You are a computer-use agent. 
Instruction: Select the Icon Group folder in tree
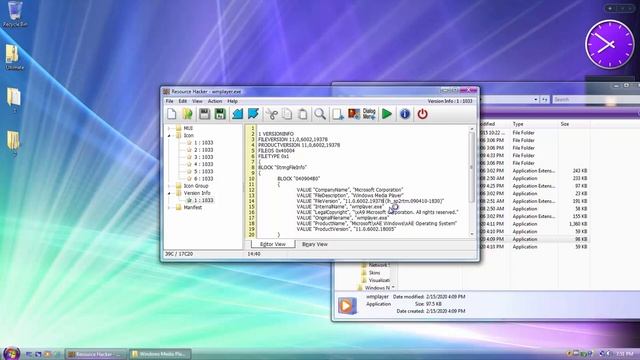192,186
